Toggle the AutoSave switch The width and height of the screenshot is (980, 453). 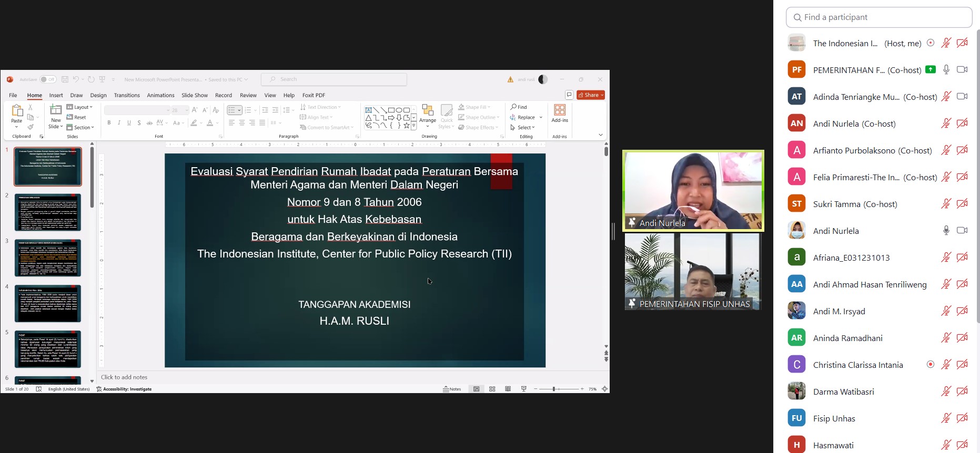click(47, 79)
